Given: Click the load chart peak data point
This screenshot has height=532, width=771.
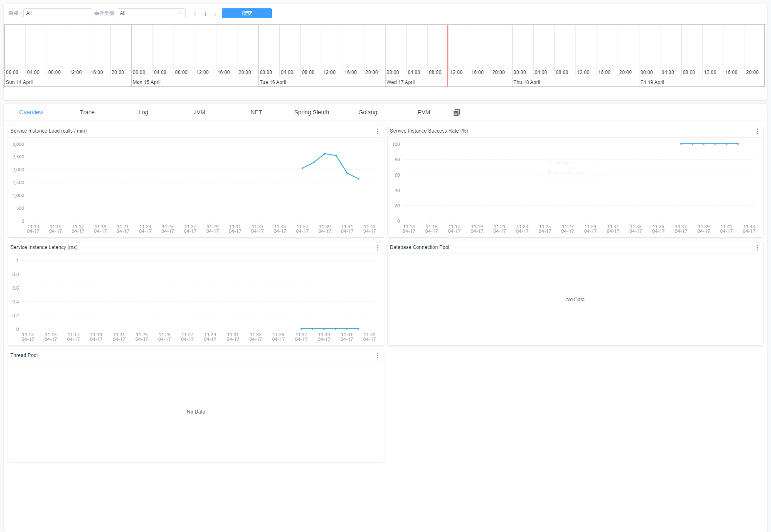Looking at the screenshot, I should click(x=325, y=154).
